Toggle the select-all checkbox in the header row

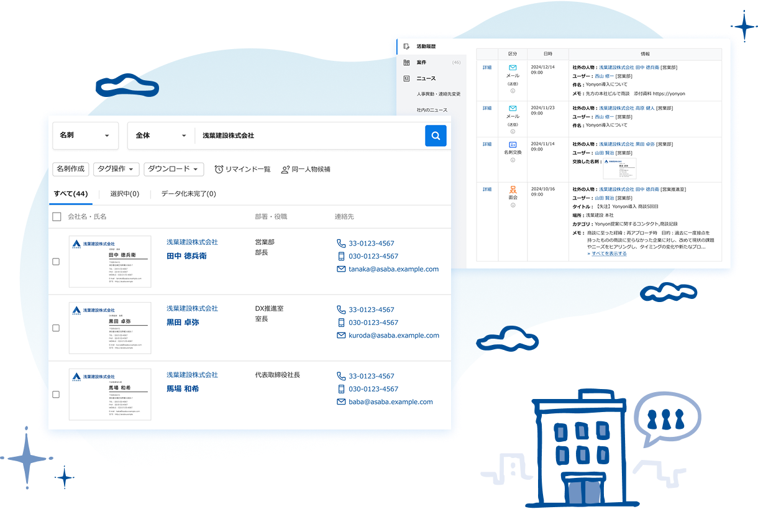pos(57,217)
